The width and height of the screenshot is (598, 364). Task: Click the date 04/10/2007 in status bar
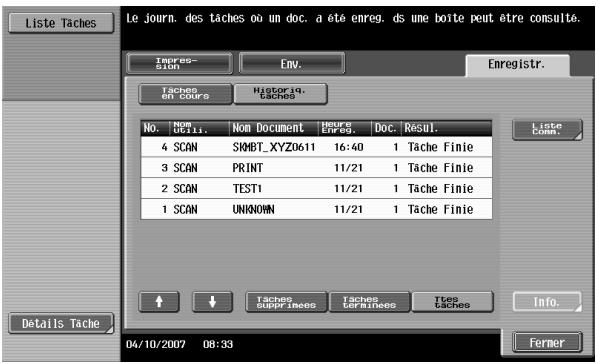(x=156, y=344)
